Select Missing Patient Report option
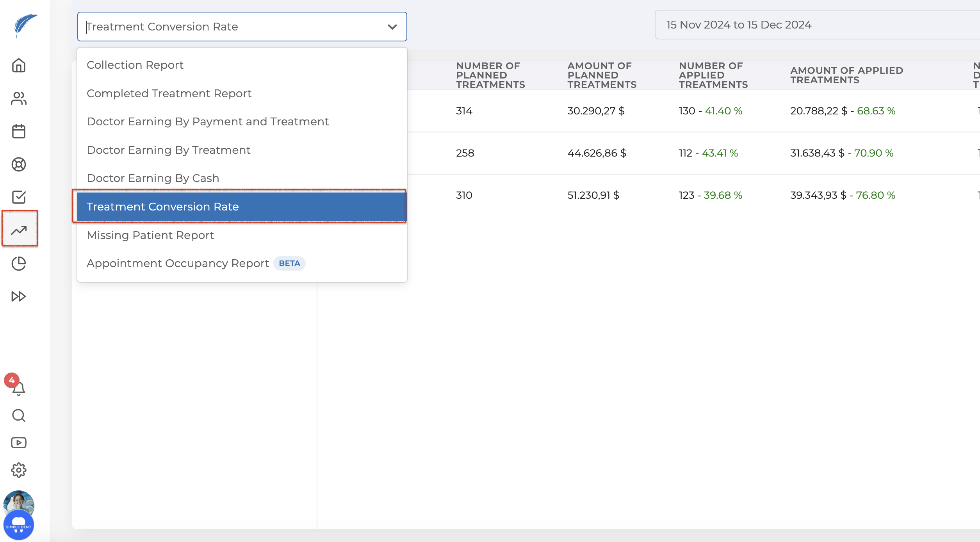 150,235
